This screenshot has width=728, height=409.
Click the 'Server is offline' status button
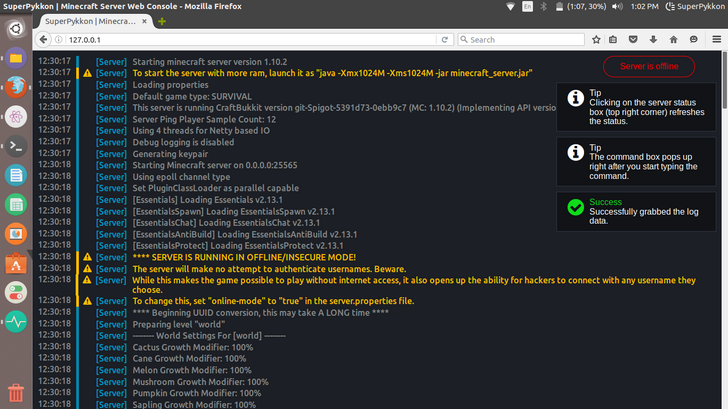(651, 66)
